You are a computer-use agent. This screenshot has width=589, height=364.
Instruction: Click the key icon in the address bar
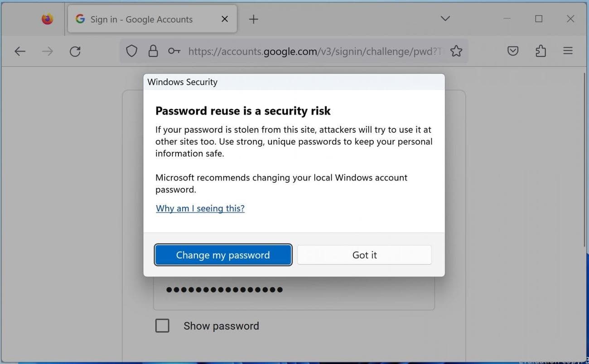tap(174, 51)
